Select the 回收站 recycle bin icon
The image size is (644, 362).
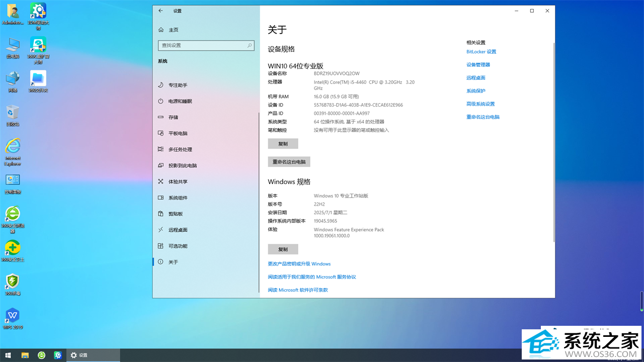pos(13,116)
